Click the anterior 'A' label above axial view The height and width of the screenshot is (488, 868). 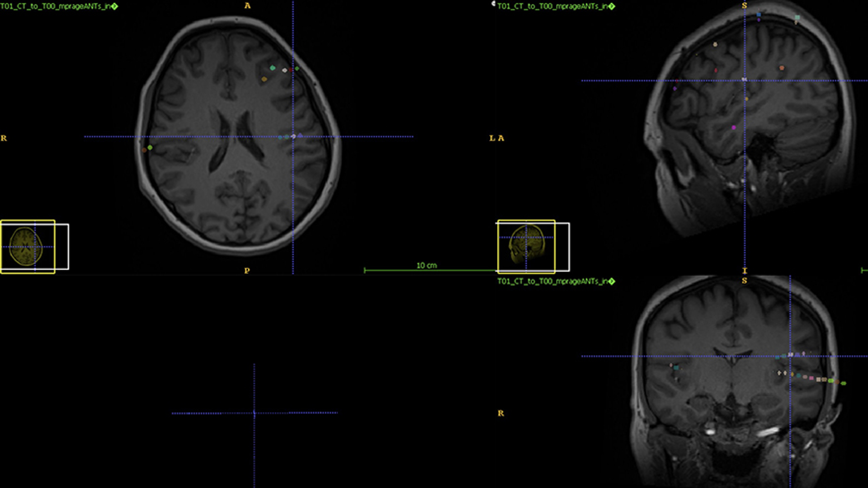tap(247, 6)
